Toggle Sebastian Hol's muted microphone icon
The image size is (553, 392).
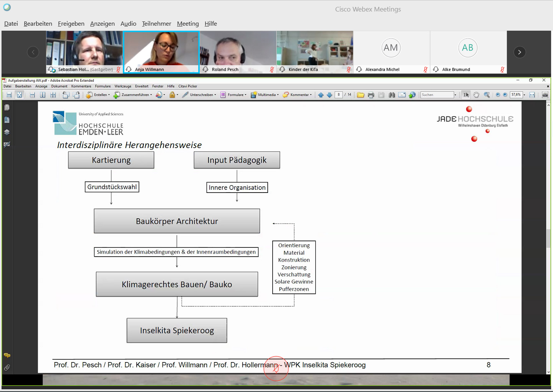[118, 69]
